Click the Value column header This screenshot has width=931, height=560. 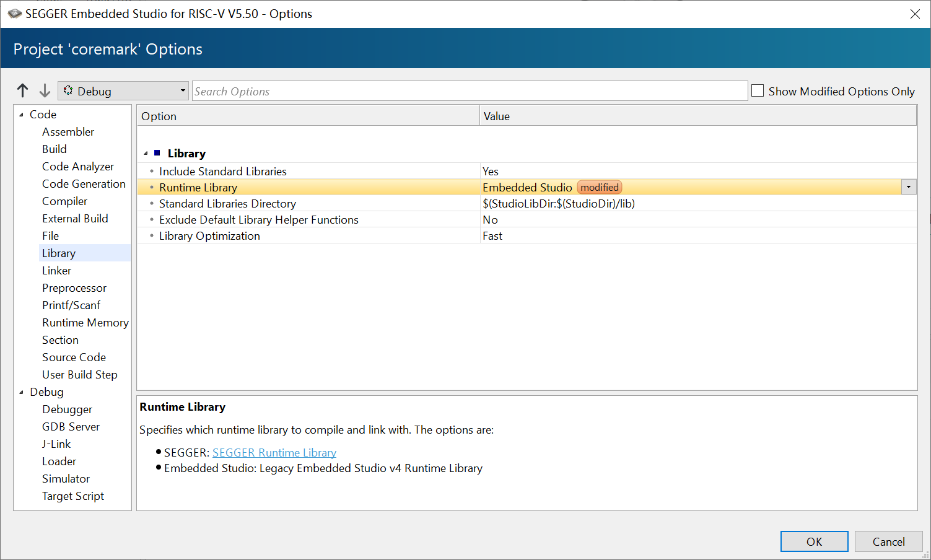click(698, 116)
